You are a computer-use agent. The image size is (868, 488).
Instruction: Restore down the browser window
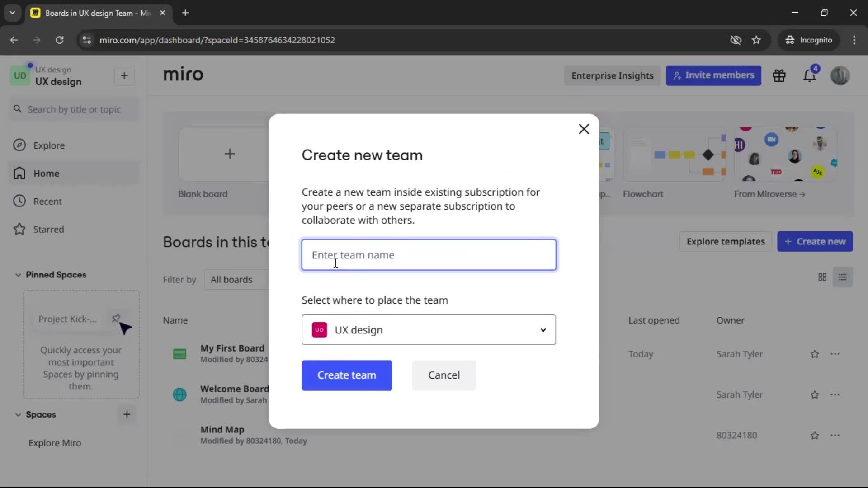pyautogui.click(x=824, y=13)
